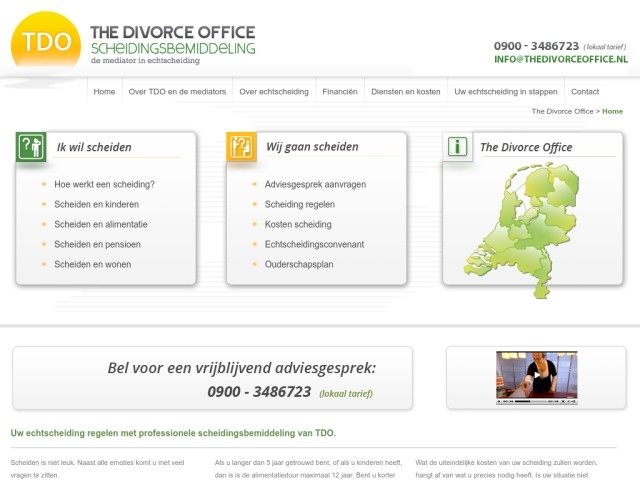The width and height of the screenshot is (640, 480).
Task: Open 'Diensten en kosten' page
Action: [x=405, y=91]
